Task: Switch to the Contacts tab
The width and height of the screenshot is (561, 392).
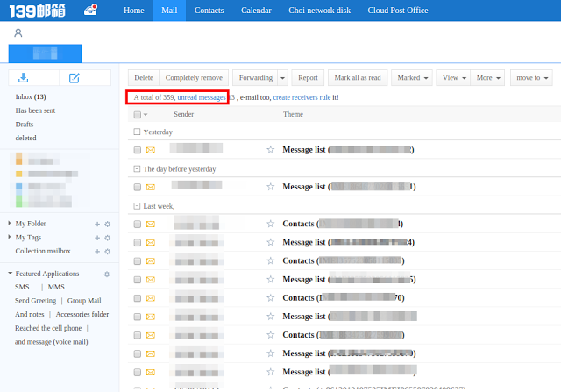Action: point(209,11)
